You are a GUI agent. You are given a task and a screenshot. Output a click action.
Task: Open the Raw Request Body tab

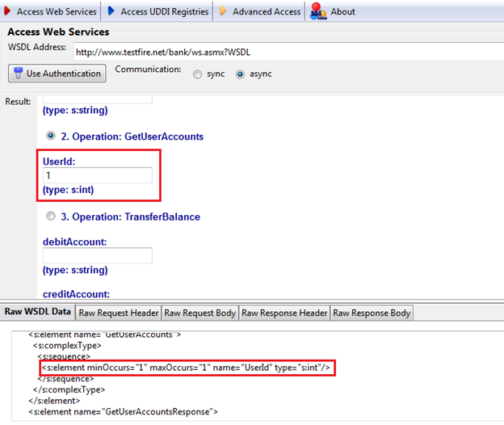[x=199, y=313]
